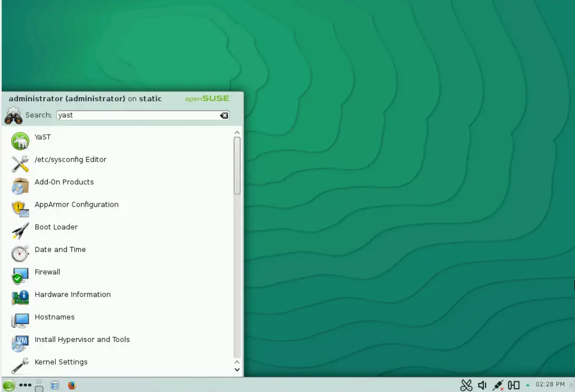Click the binoculars search icon

pyautogui.click(x=13, y=116)
